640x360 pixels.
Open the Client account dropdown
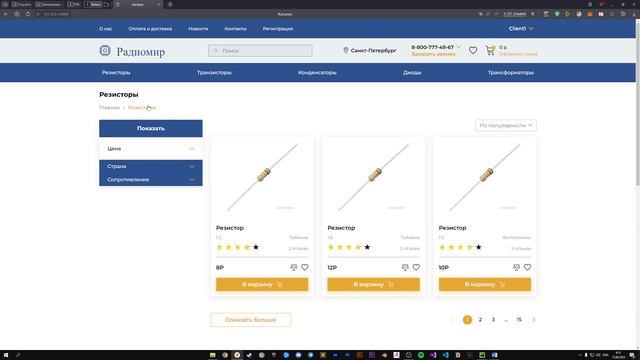521,29
